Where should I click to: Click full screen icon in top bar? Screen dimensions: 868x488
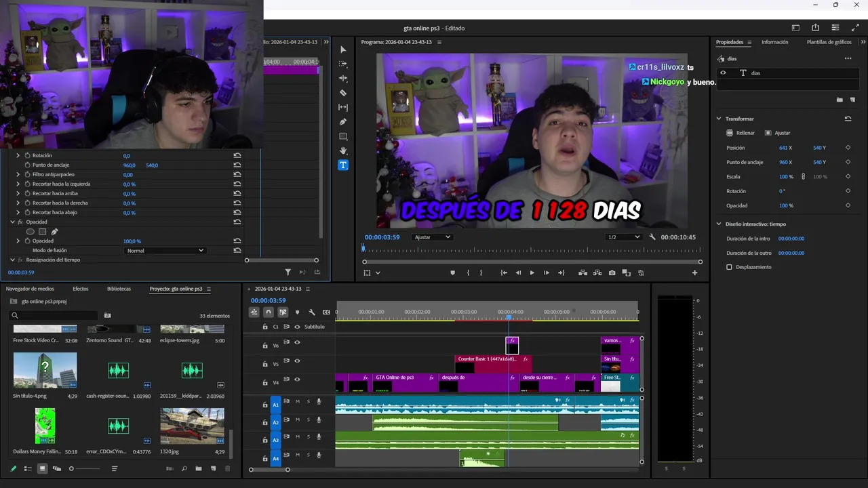point(855,28)
